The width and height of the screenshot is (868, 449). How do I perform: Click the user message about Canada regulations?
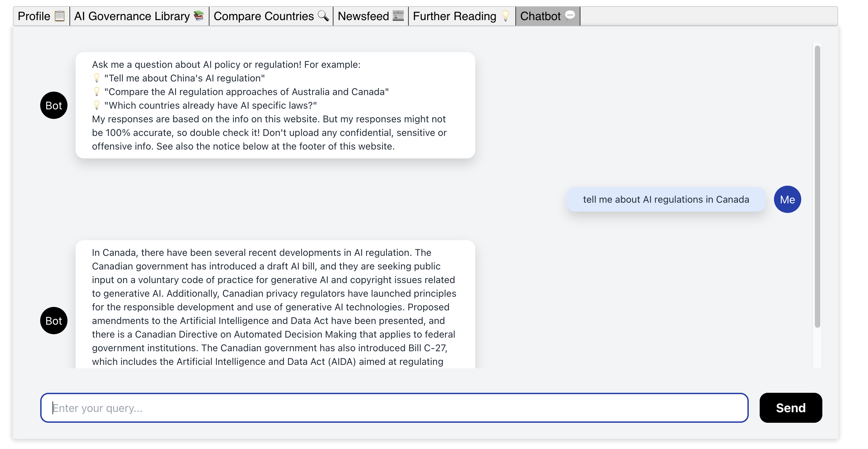click(666, 199)
